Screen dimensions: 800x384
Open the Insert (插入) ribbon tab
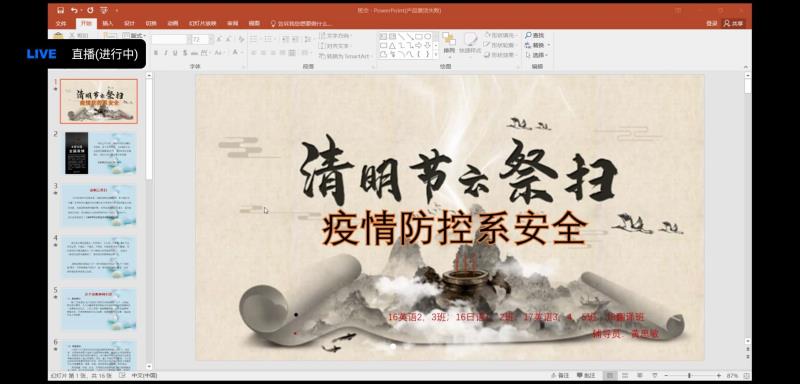(x=108, y=23)
